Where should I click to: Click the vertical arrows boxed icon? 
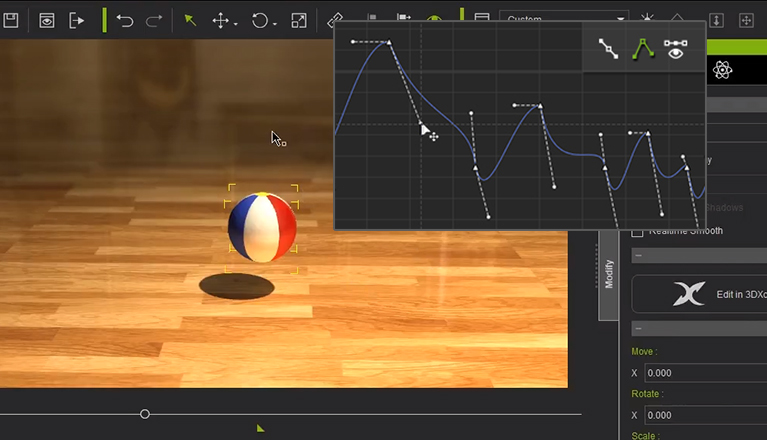coord(716,20)
